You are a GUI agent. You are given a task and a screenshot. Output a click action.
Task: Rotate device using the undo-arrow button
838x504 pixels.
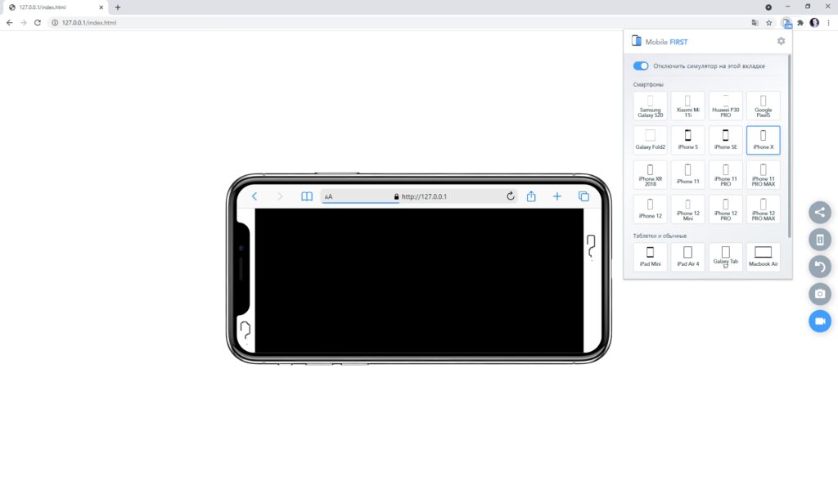pos(820,267)
